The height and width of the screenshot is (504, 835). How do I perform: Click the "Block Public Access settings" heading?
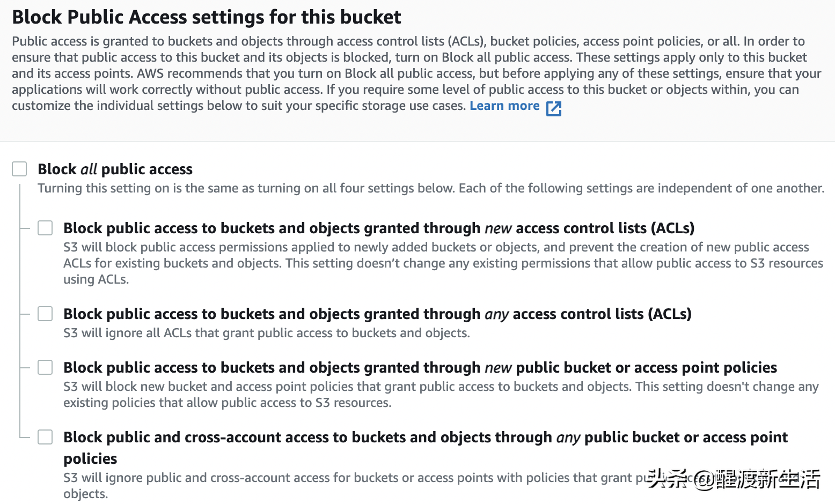tap(207, 17)
